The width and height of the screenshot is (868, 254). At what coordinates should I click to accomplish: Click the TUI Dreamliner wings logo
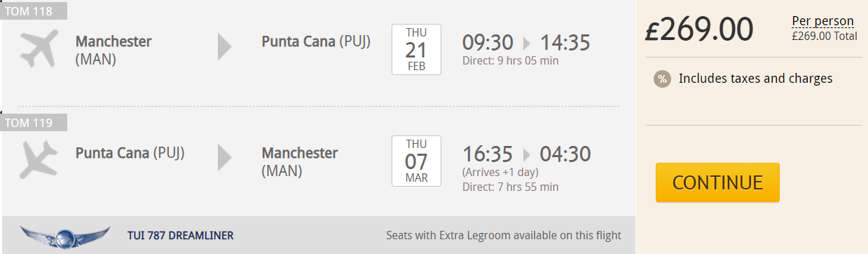[x=65, y=236]
